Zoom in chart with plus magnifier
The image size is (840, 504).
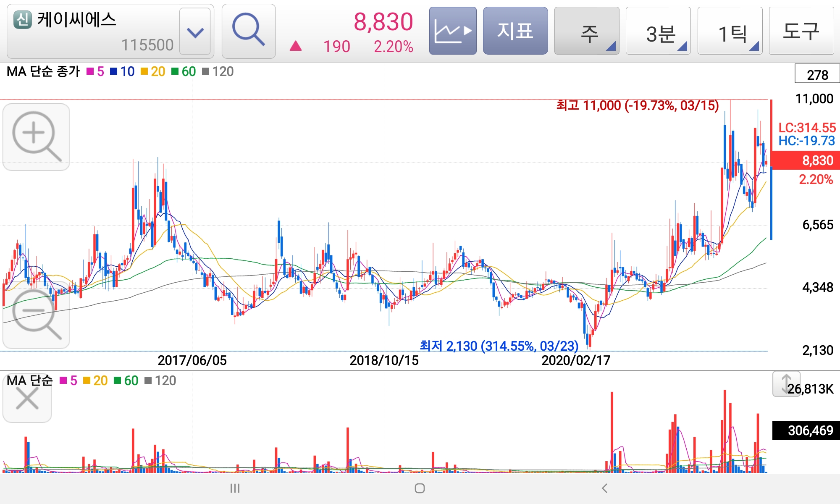36,136
